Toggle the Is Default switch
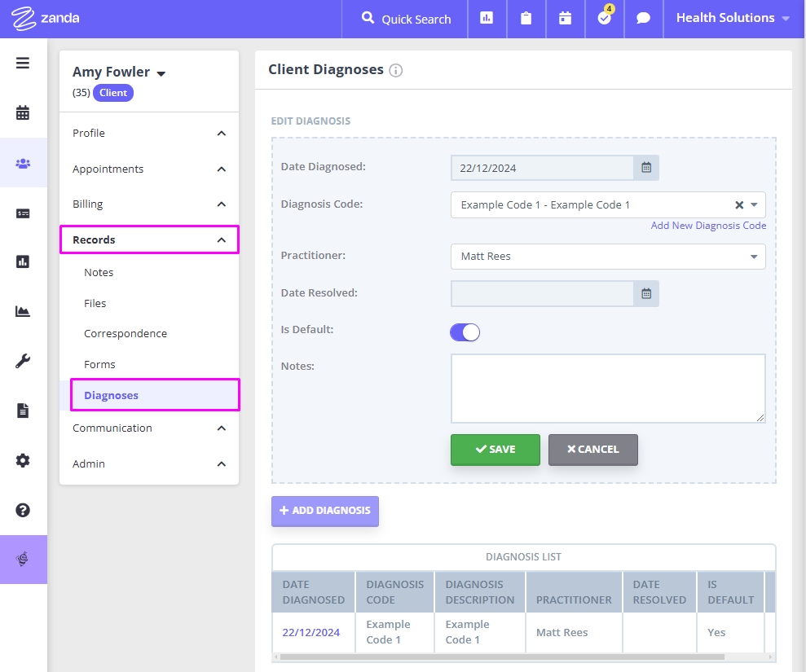Screen dimensions: 806x672 pyautogui.click(x=465, y=332)
